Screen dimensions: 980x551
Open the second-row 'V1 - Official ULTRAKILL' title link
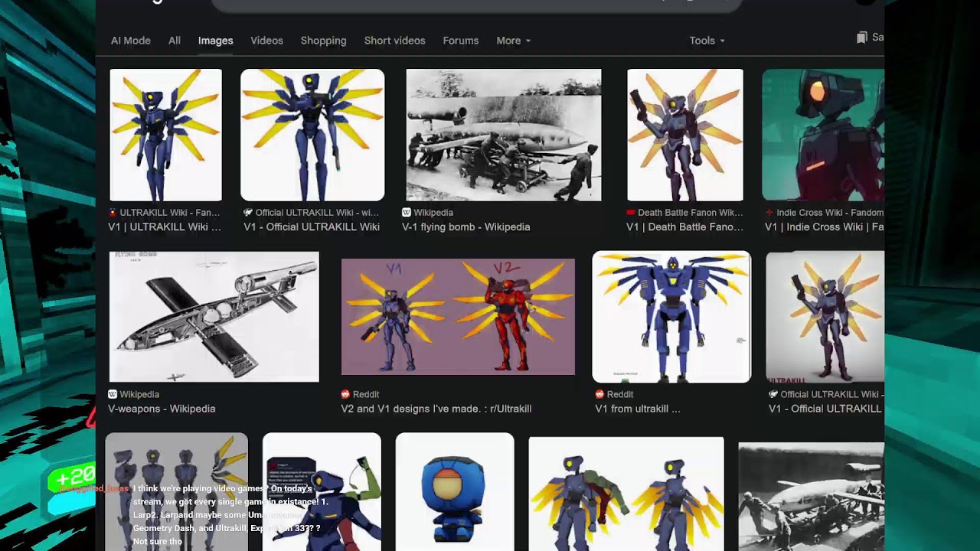(826, 409)
